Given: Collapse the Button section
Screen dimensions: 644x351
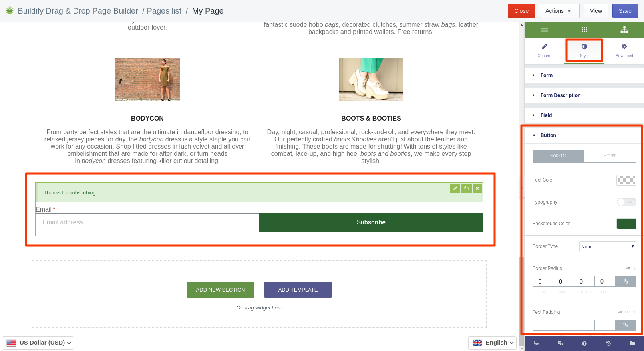Looking at the screenshot, I should coord(584,135).
